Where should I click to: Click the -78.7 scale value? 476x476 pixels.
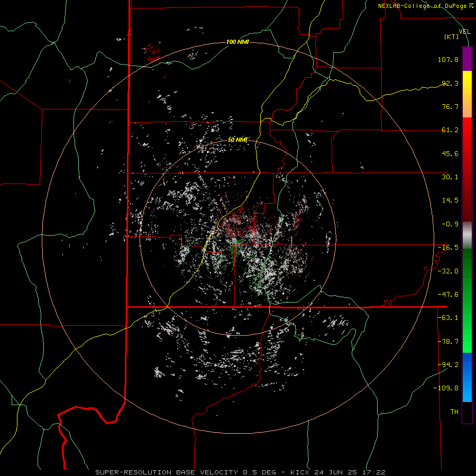pos(448,342)
